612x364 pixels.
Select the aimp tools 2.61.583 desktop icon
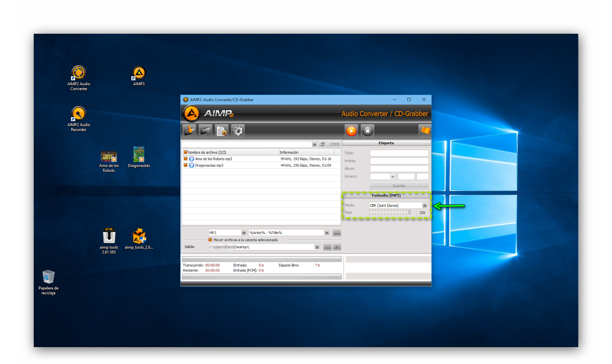point(109,241)
